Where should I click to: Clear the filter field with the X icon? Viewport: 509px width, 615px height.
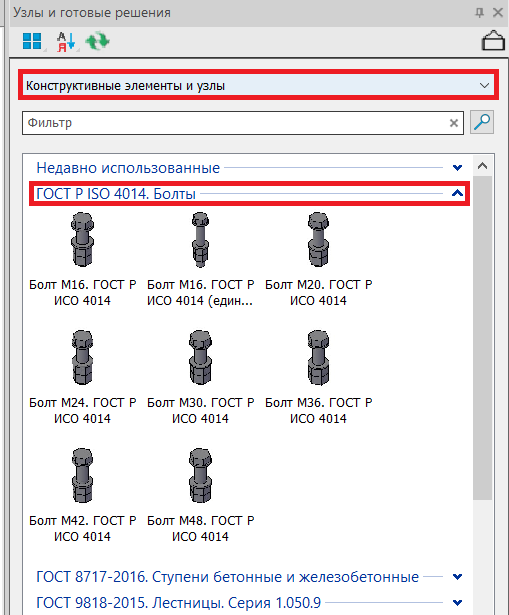point(454,123)
